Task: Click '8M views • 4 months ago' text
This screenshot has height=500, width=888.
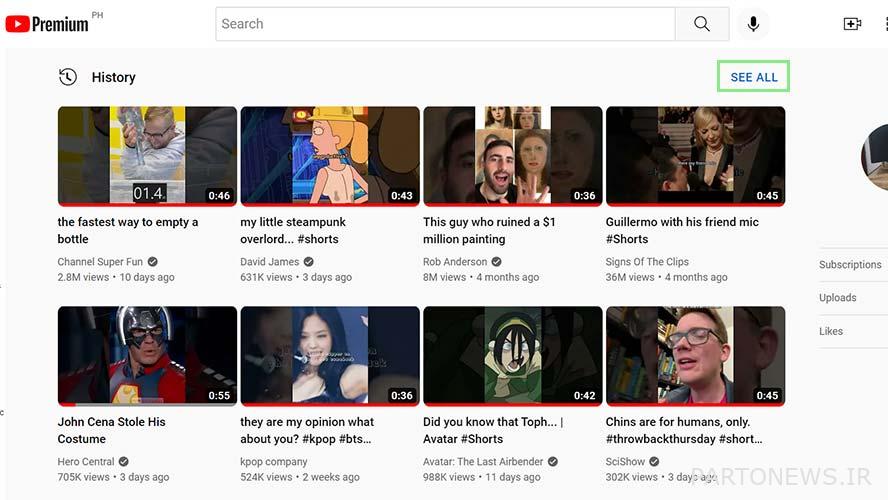Action: click(481, 277)
